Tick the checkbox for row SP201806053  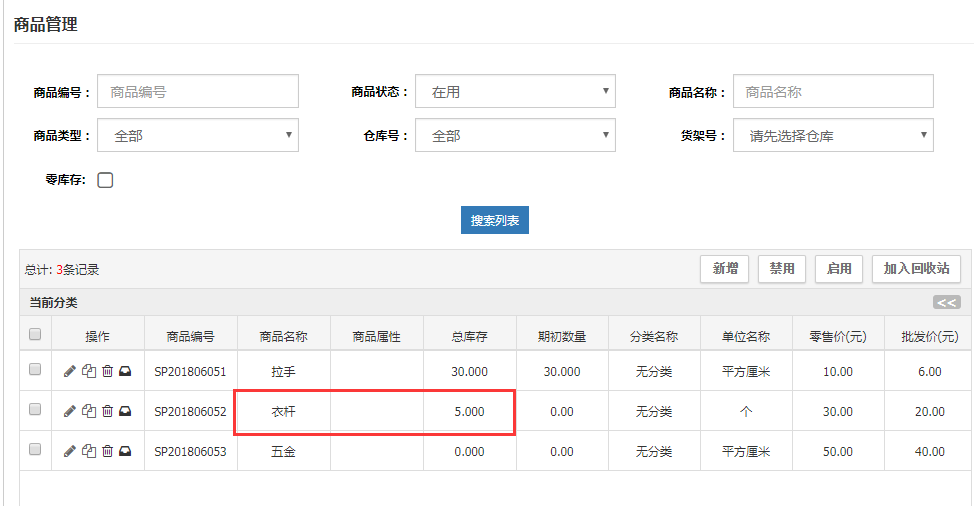click(x=35, y=450)
